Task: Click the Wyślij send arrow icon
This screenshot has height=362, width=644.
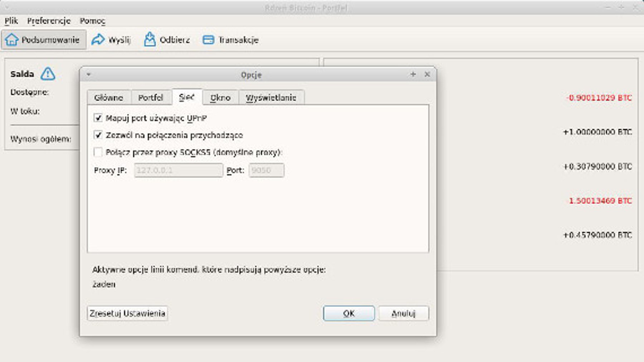Action: pyautogui.click(x=98, y=40)
